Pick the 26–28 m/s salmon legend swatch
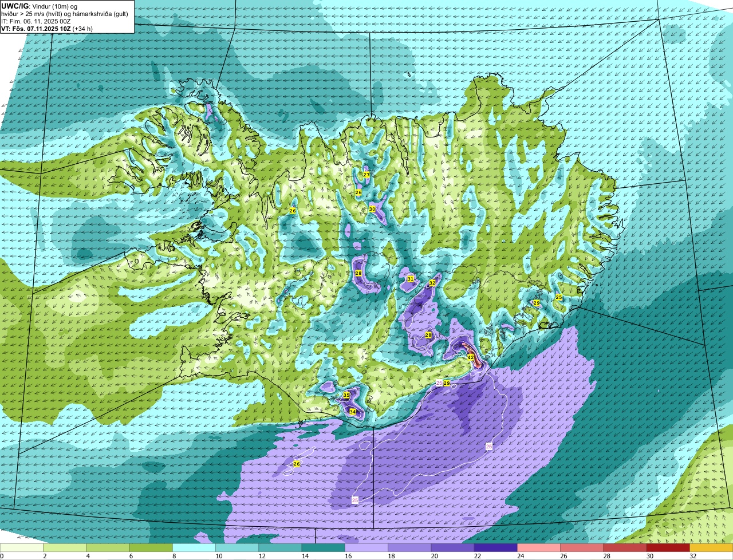This screenshot has height=560, width=733. [582, 548]
